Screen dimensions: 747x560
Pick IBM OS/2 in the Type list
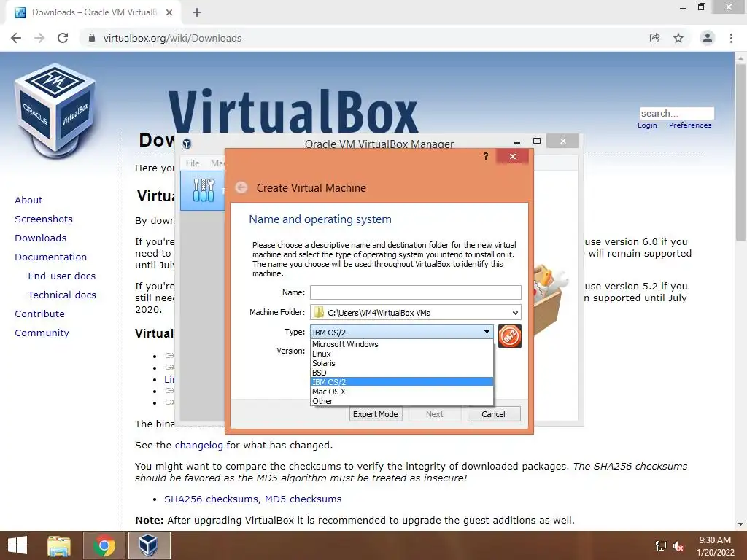pyautogui.click(x=402, y=382)
